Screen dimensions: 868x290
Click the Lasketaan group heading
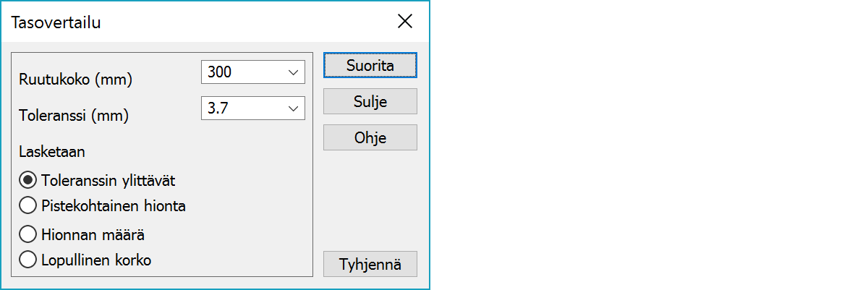(52, 152)
